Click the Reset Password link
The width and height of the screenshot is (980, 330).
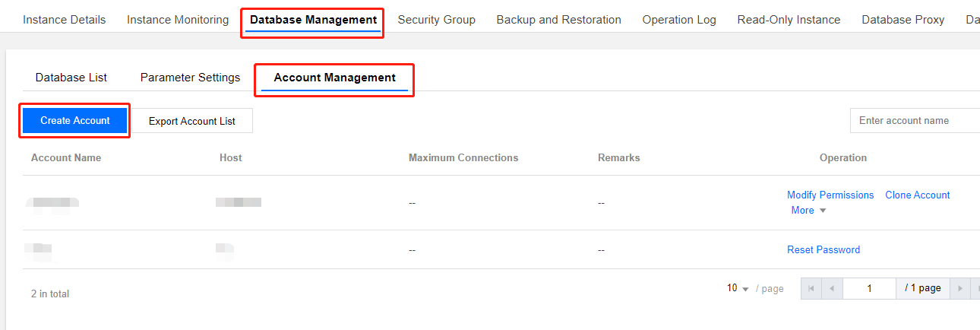coord(824,250)
